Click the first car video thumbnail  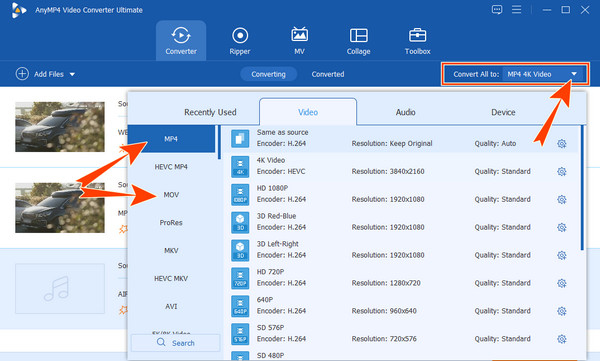[60, 127]
